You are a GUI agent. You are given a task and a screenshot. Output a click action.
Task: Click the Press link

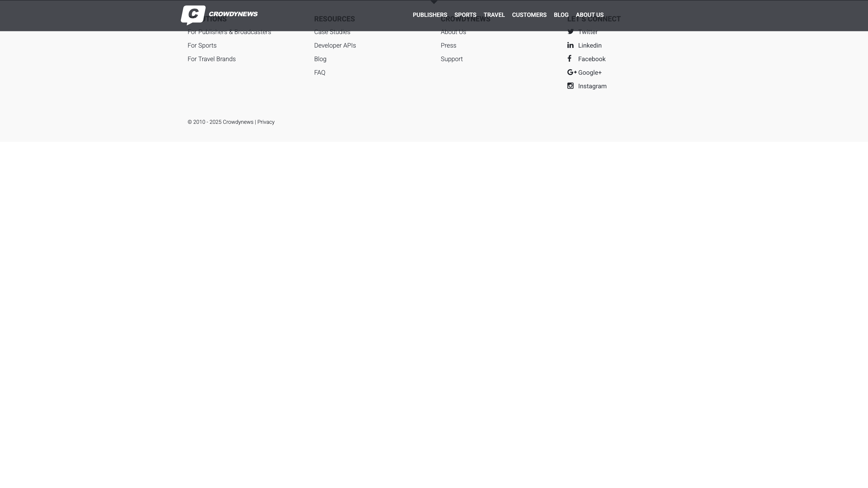pos(448,45)
